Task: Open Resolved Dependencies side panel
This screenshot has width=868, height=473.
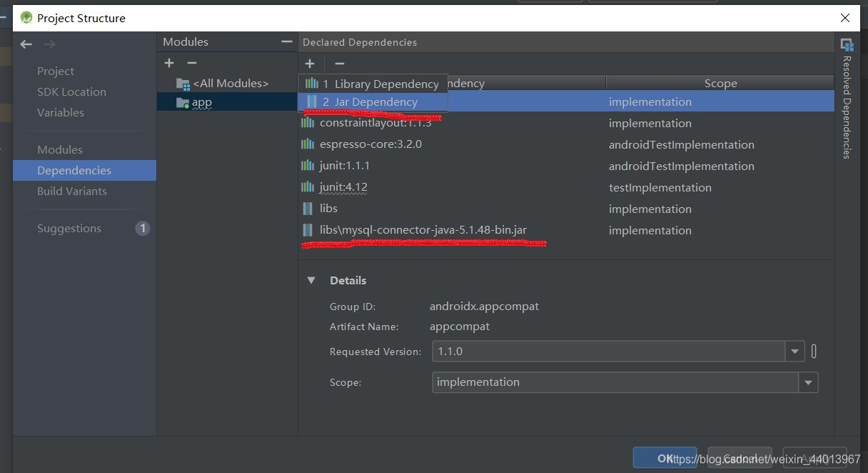Action: (x=847, y=98)
